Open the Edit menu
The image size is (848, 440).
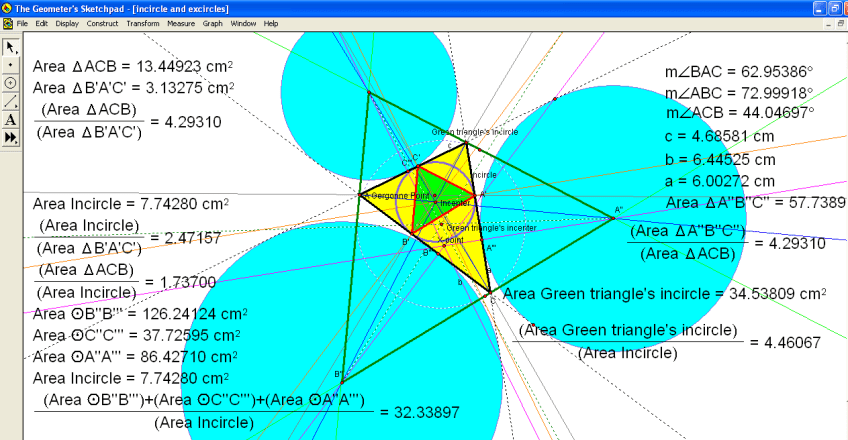point(41,22)
